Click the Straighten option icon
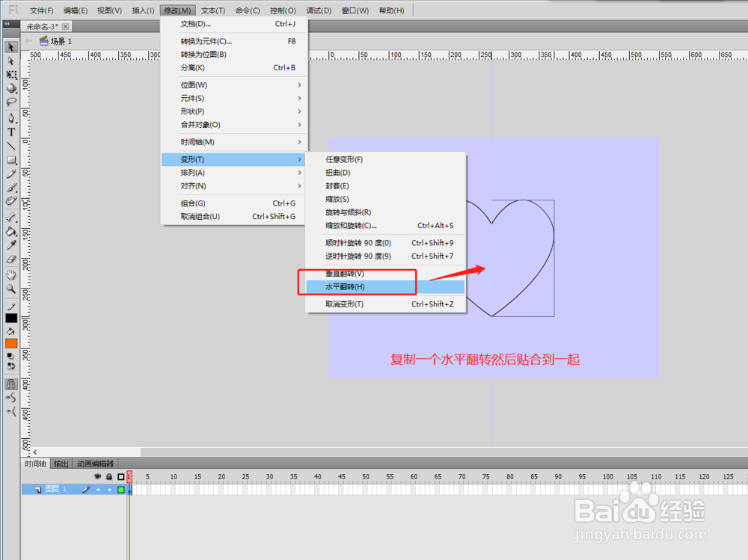The image size is (748, 560). point(11,411)
